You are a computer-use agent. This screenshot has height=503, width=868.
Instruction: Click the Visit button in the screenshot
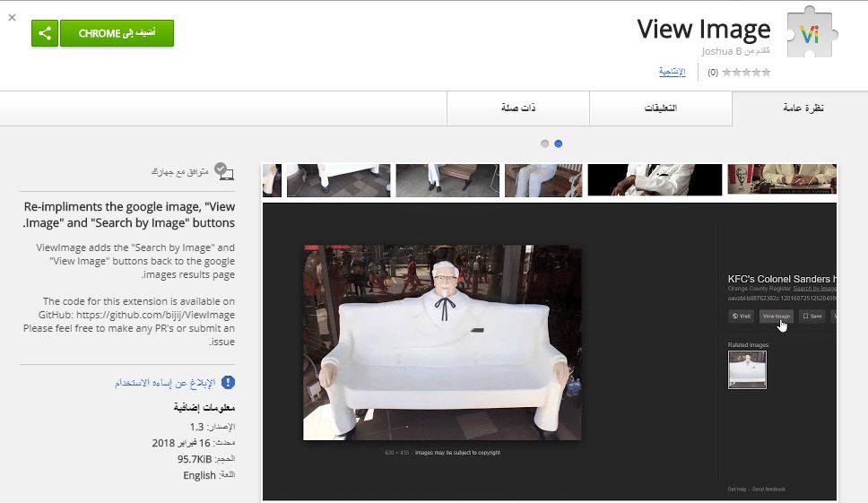[x=742, y=316]
